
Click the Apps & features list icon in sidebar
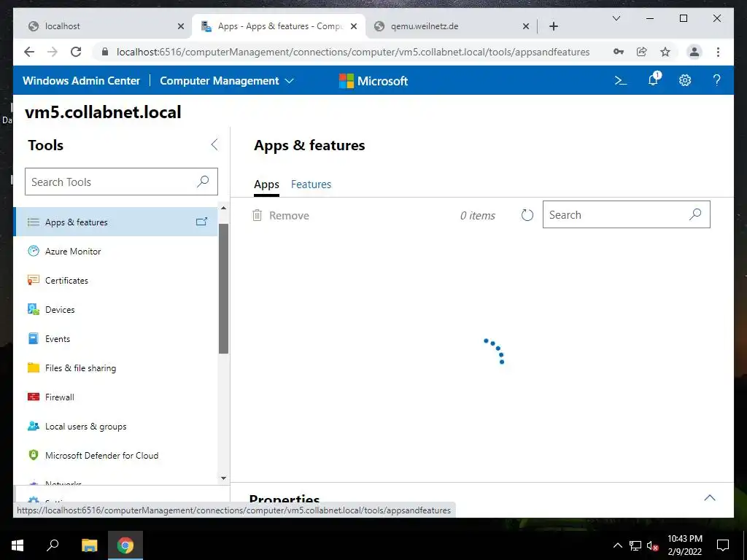click(x=34, y=222)
